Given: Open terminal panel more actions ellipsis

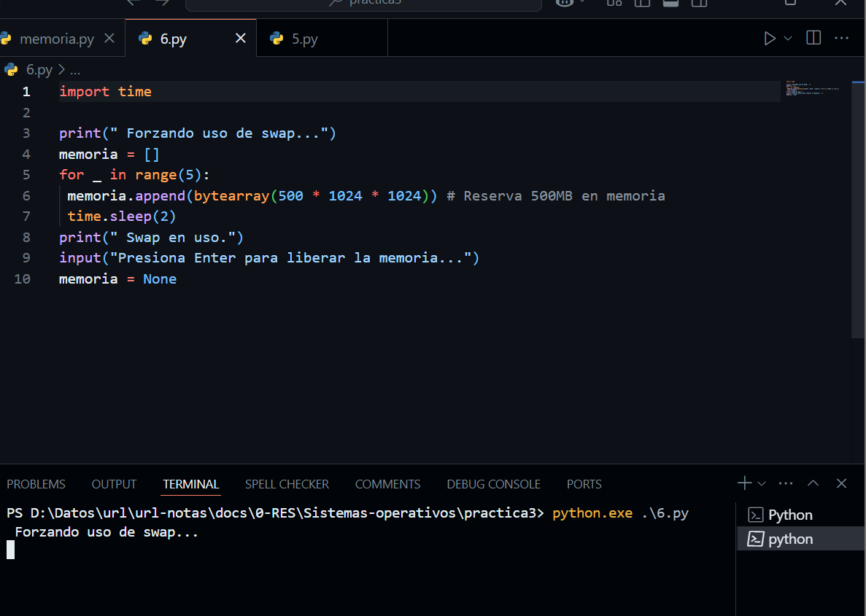Looking at the screenshot, I should [x=786, y=483].
